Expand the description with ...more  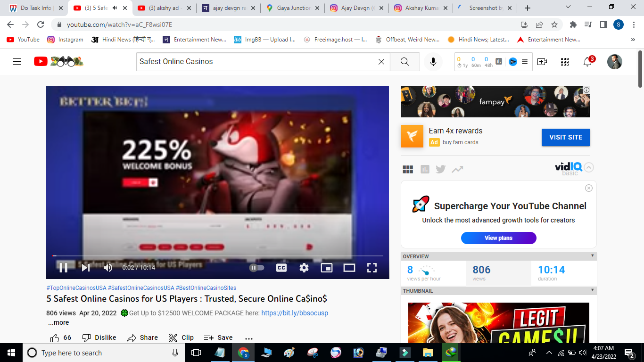58,323
